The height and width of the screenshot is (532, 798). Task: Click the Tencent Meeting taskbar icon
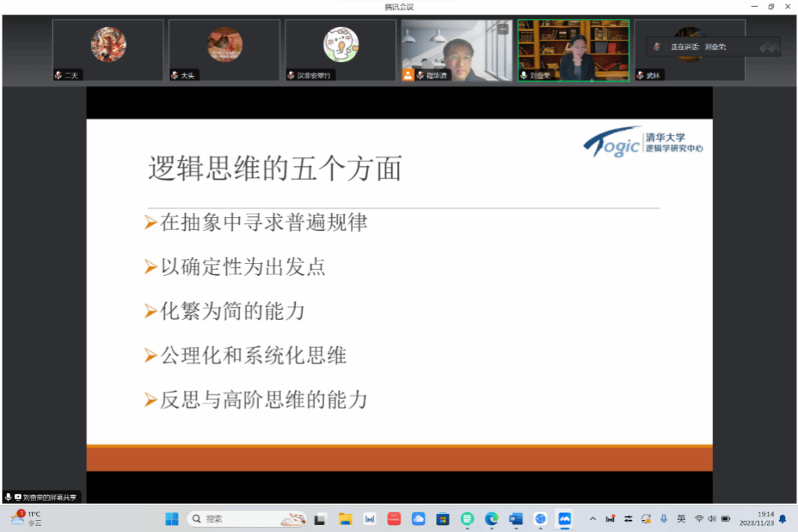564,519
